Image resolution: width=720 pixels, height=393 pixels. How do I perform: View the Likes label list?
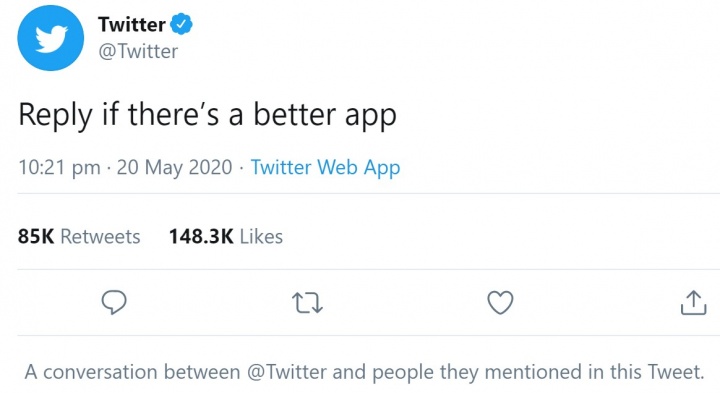pyautogui.click(x=261, y=237)
